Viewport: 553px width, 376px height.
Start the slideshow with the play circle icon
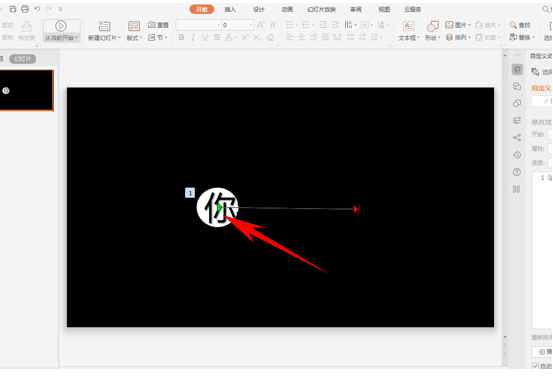point(61,26)
